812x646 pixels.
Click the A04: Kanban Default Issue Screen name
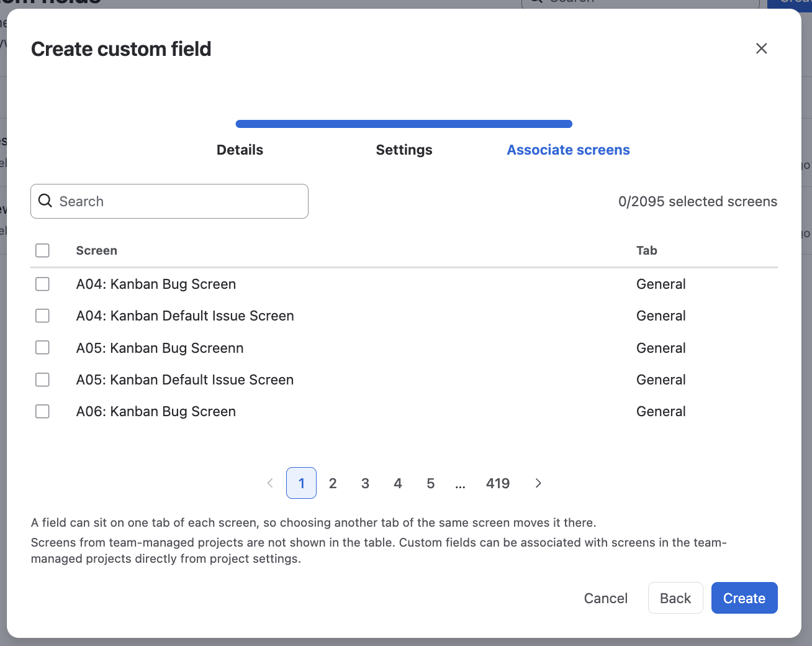click(x=185, y=316)
